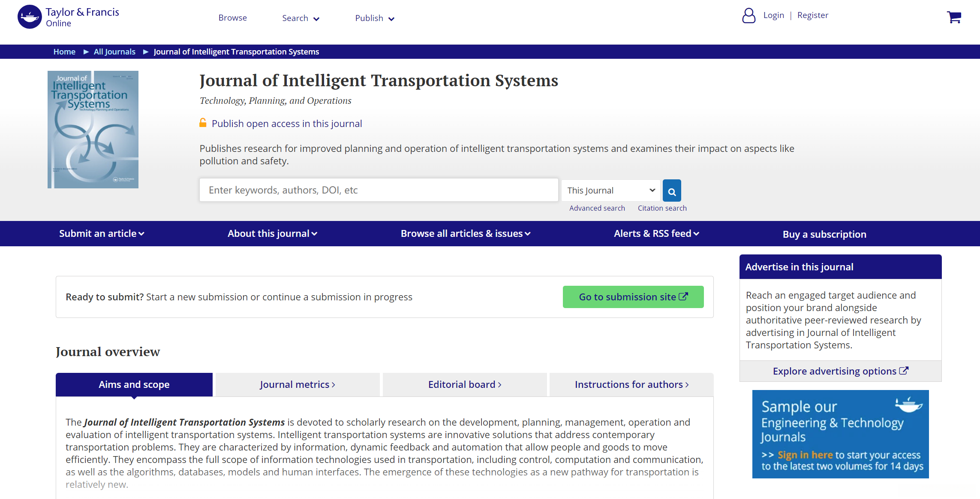
Task: Open the Editorial board tab
Action: click(465, 384)
